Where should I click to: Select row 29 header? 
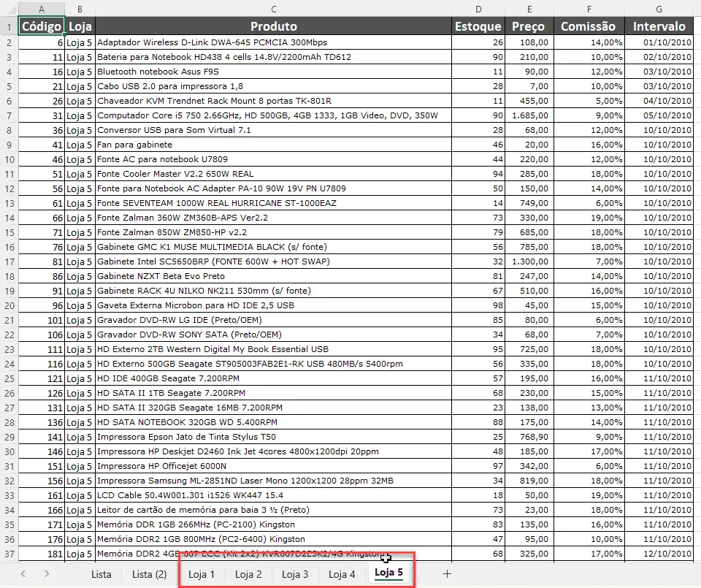9,437
